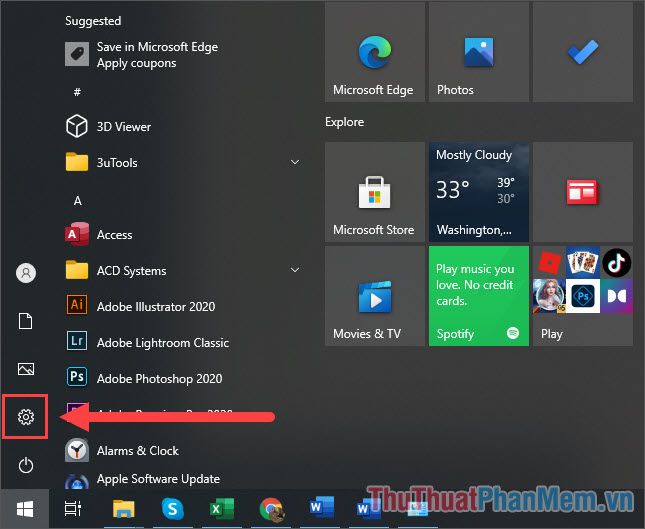Open Task View on the taskbar
Viewport: 645px width, 529px height.
point(73,509)
